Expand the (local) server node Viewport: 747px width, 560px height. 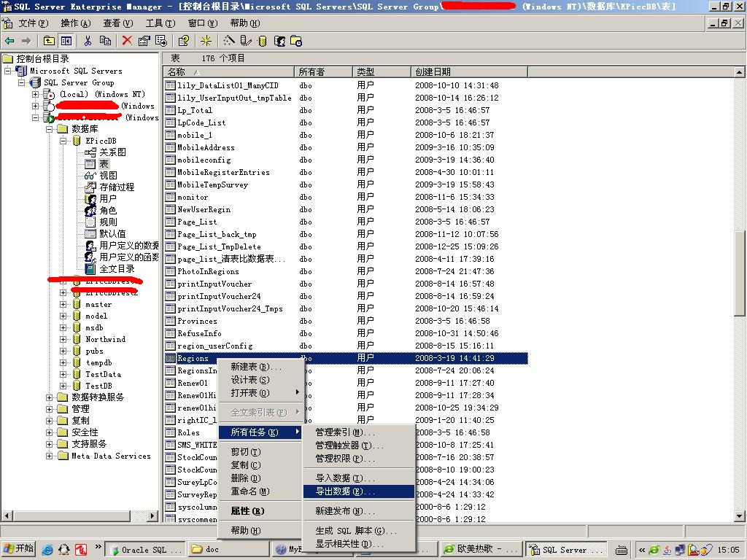[35, 94]
